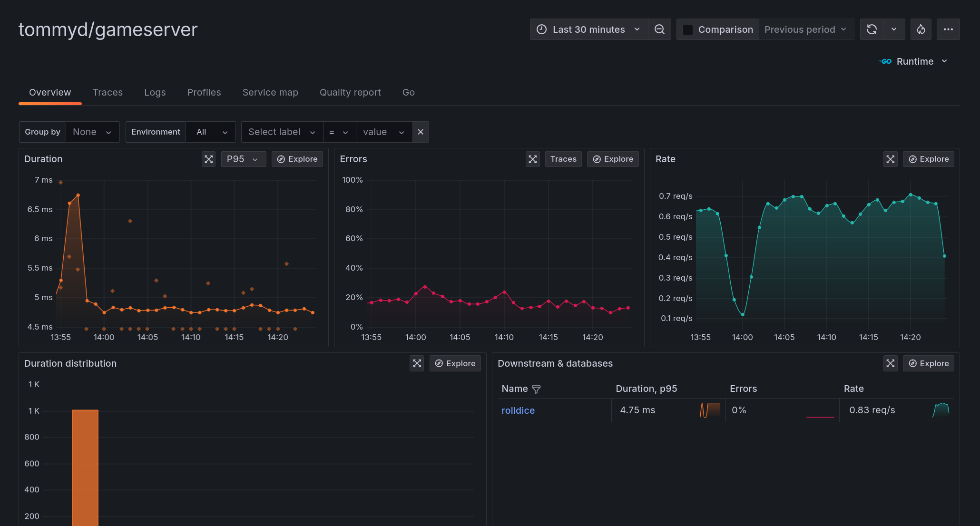
Task: Click the maximize icon in Duration panel
Action: 208,159
